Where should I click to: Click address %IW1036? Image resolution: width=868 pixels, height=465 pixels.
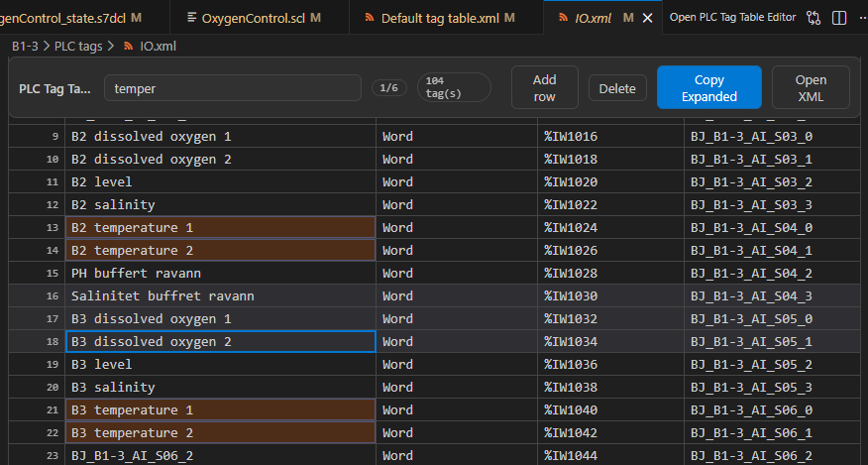570,364
